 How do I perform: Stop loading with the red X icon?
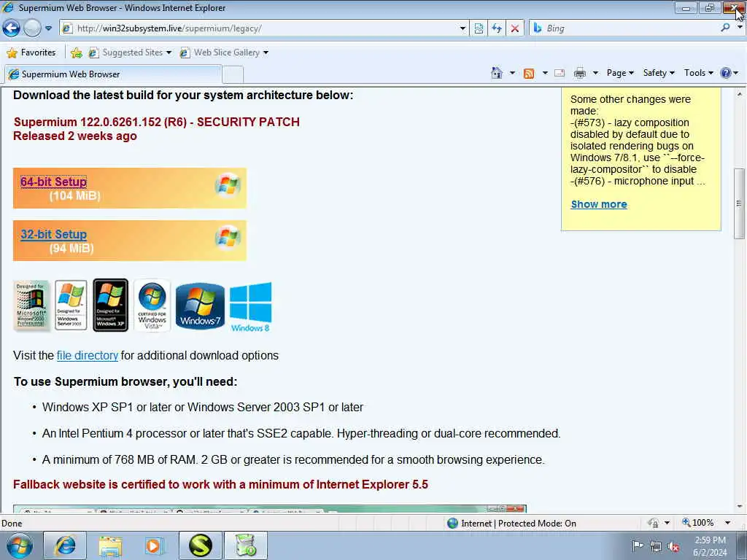515,28
